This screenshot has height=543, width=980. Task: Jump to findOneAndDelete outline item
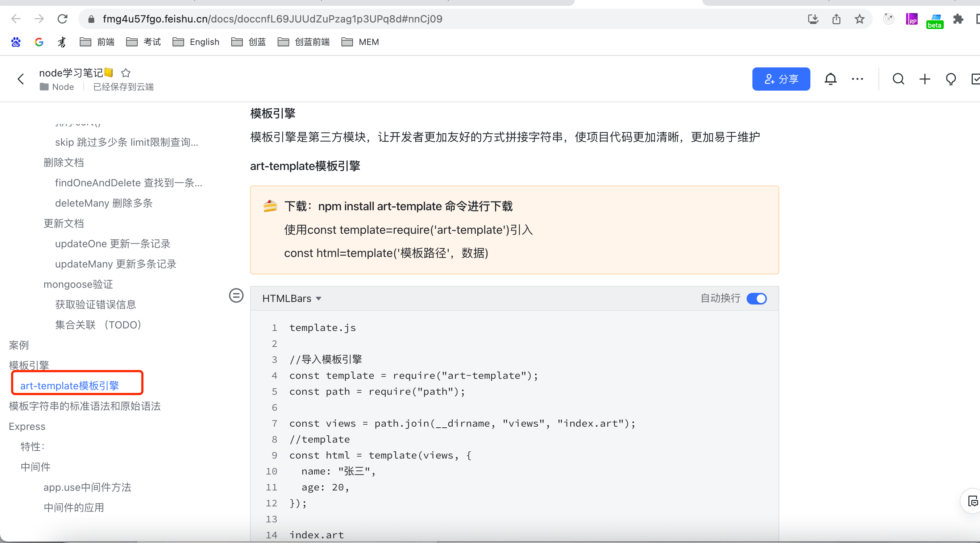pyautogui.click(x=129, y=183)
